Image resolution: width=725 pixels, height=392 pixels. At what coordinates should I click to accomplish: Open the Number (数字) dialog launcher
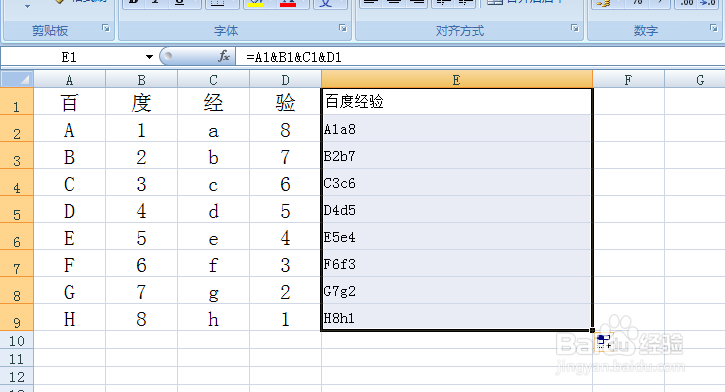pos(713,28)
